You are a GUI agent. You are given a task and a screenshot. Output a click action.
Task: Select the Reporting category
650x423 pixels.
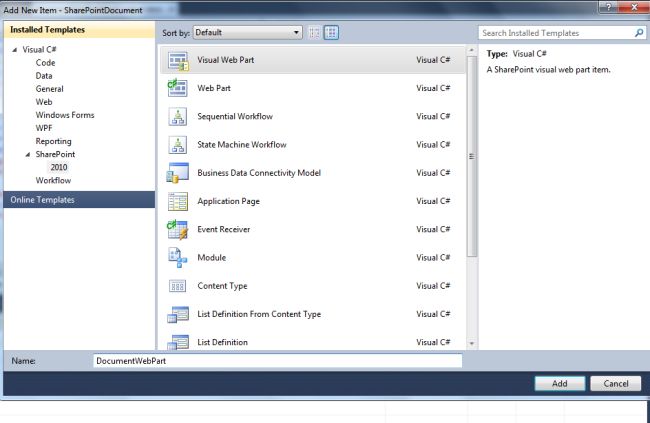tap(53, 141)
